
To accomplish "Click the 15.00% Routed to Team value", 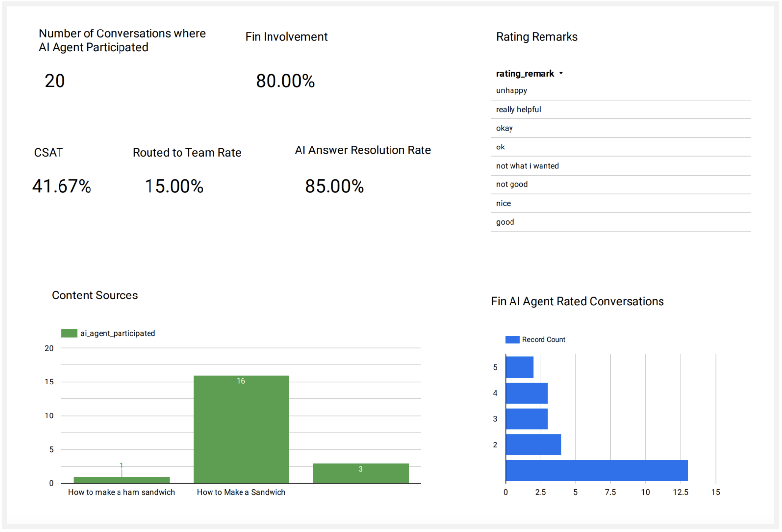I will (x=174, y=187).
